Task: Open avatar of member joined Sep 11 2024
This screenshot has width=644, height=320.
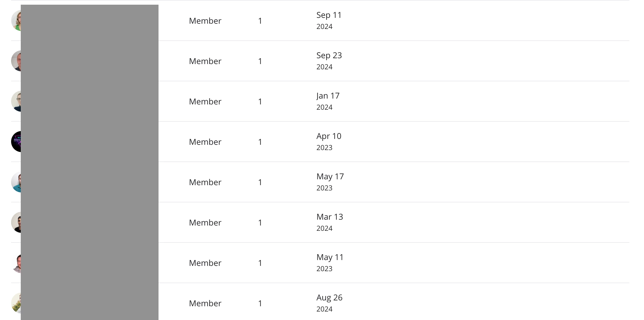Action: (x=16, y=20)
